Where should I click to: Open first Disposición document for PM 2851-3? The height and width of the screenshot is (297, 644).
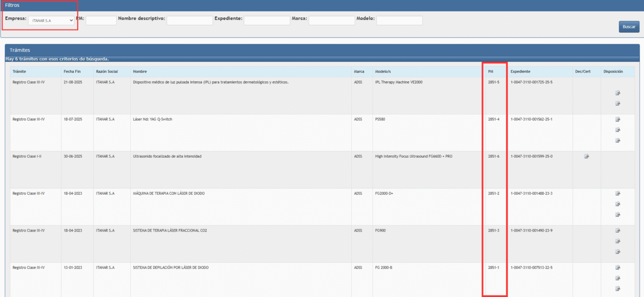[x=618, y=231]
